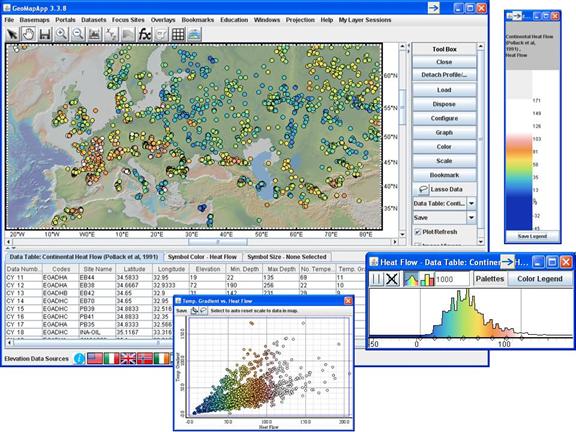This screenshot has width=576, height=432.
Task: Click the Site Name column header
Action: point(97,269)
